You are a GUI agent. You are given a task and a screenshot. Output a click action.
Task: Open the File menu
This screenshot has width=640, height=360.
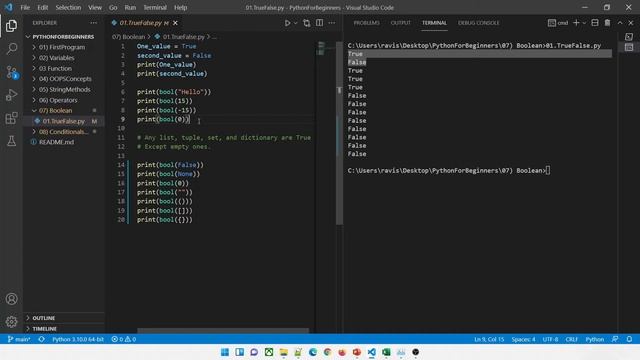25,7
